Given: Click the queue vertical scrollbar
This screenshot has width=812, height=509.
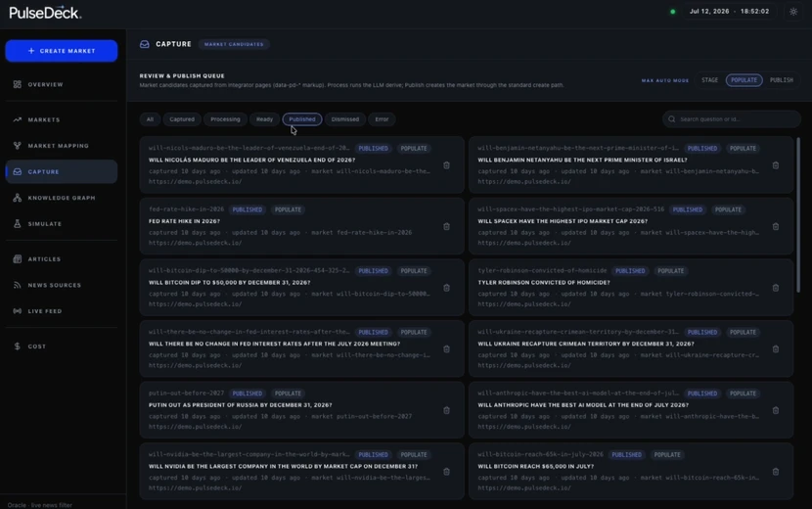Looking at the screenshot, I should click(798, 214).
